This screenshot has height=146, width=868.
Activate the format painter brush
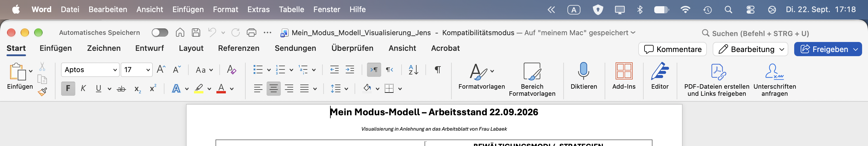[42, 92]
